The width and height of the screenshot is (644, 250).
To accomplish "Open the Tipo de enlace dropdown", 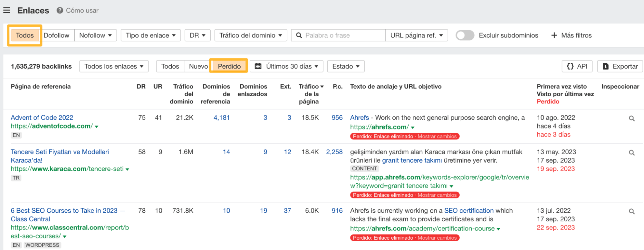I will click(x=150, y=35).
